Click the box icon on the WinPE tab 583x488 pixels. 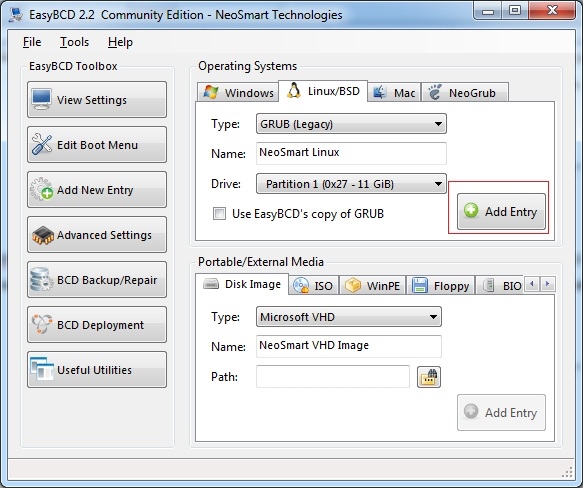[x=352, y=285]
